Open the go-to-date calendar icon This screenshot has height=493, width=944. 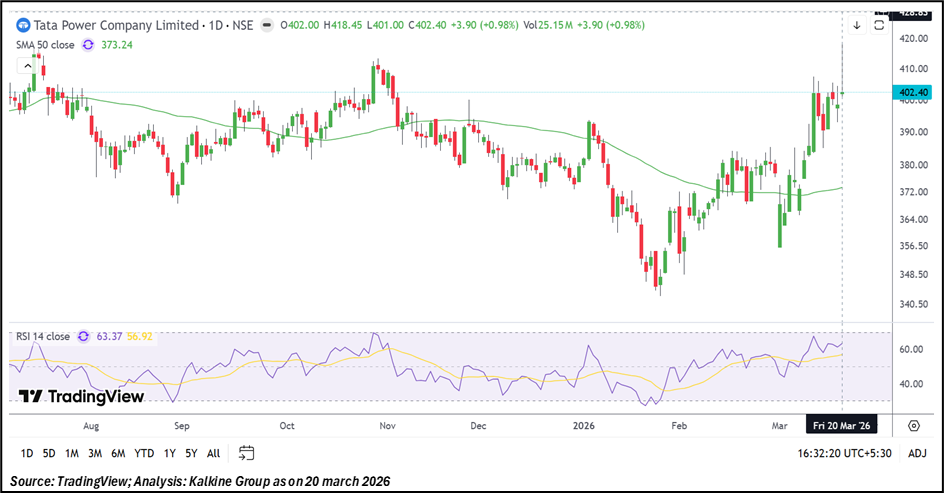point(247,453)
